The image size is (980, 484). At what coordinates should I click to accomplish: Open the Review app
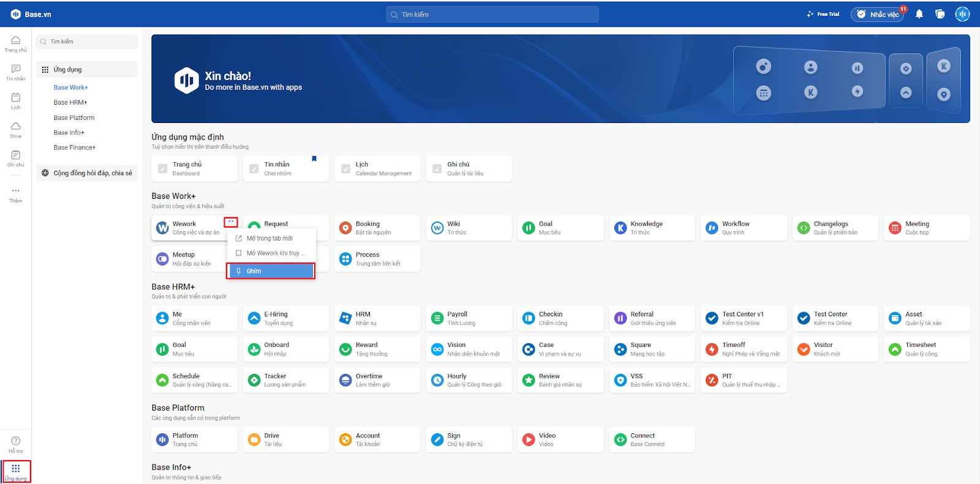pyautogui.click(x=560, y=380)
